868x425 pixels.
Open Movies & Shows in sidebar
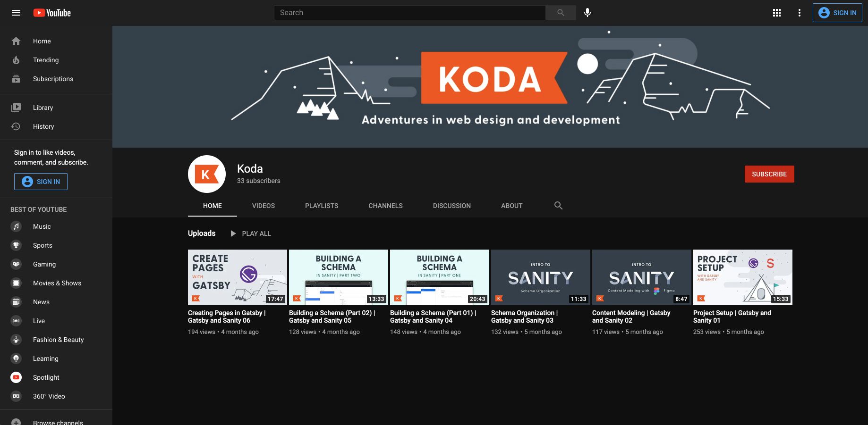(56, 283)
